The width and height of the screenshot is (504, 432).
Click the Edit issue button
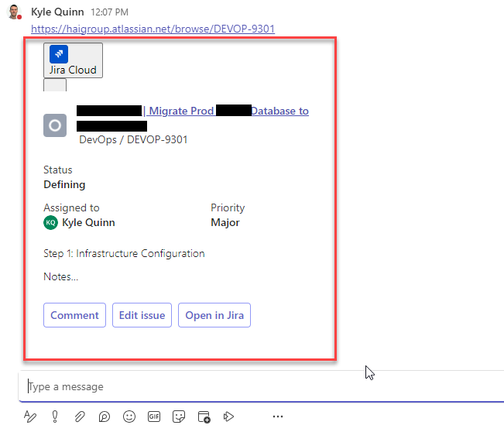(x=142, y=315)
